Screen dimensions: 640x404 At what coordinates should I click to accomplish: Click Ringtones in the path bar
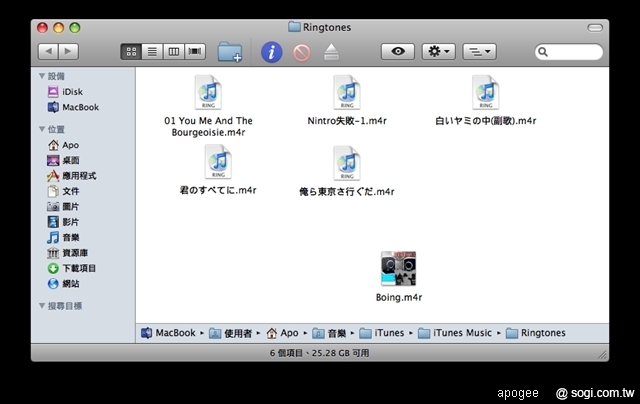pos(536,333)
